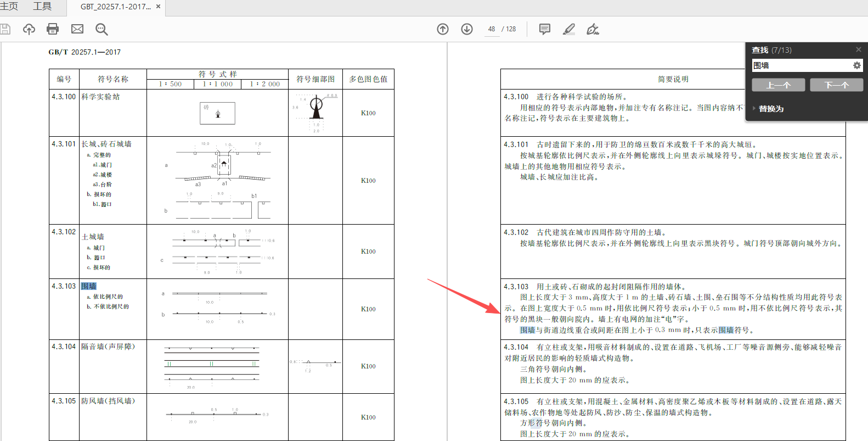Click the 简要说明 column header
Image resolution: width=868 pixels, height=441 pixels.
pos(673,79)
